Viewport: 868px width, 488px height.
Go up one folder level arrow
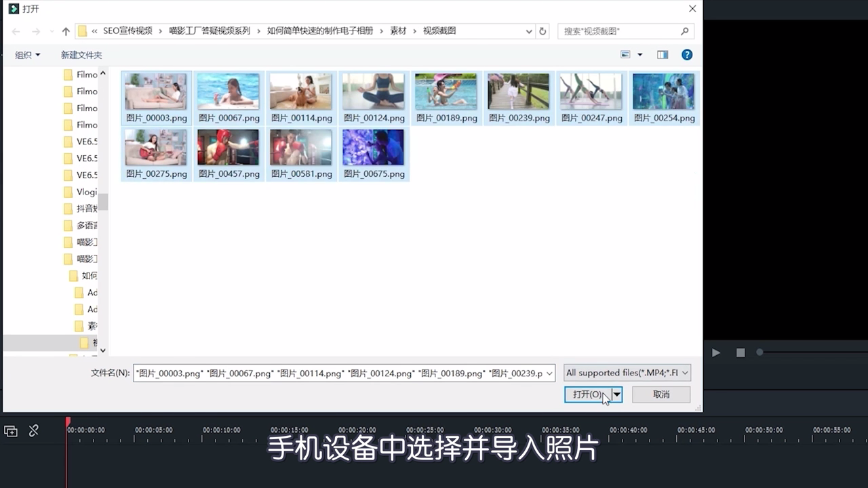tap(66, 31)
